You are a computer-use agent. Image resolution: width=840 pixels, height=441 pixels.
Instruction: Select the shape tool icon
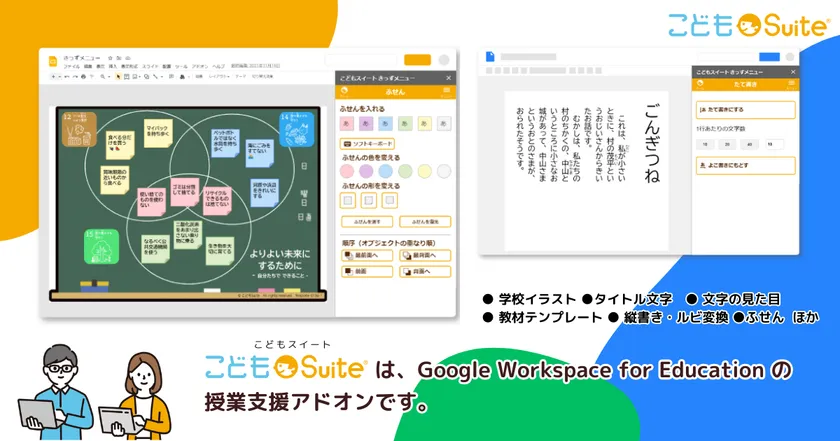146,77
